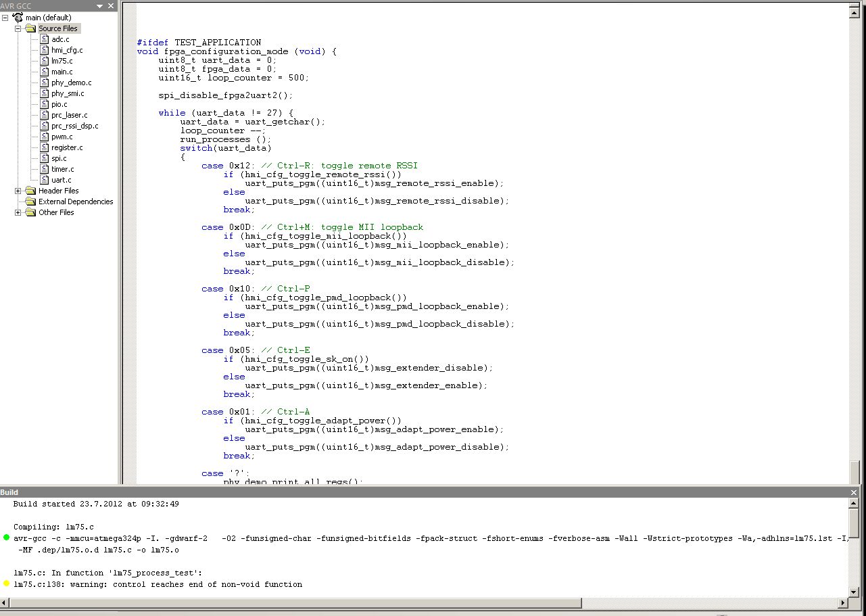Viewport: 866px width, 616px height.
Task: Collapse the main (default) project node
Action: click(x=6, y=18)
